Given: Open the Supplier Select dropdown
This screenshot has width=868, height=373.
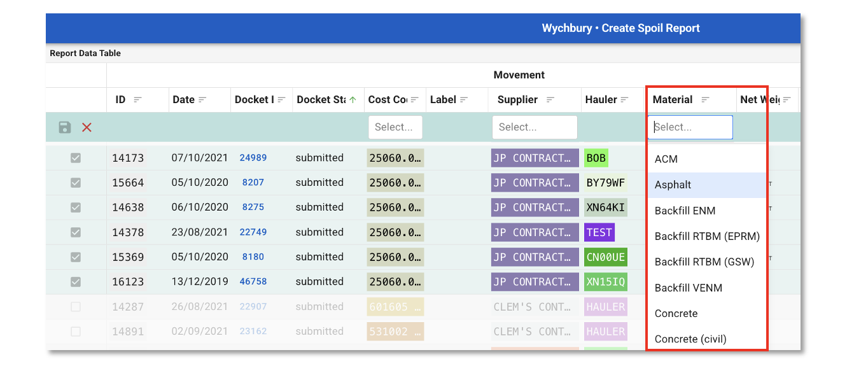Looking at the screenshot, I should [x=534, y=127].
